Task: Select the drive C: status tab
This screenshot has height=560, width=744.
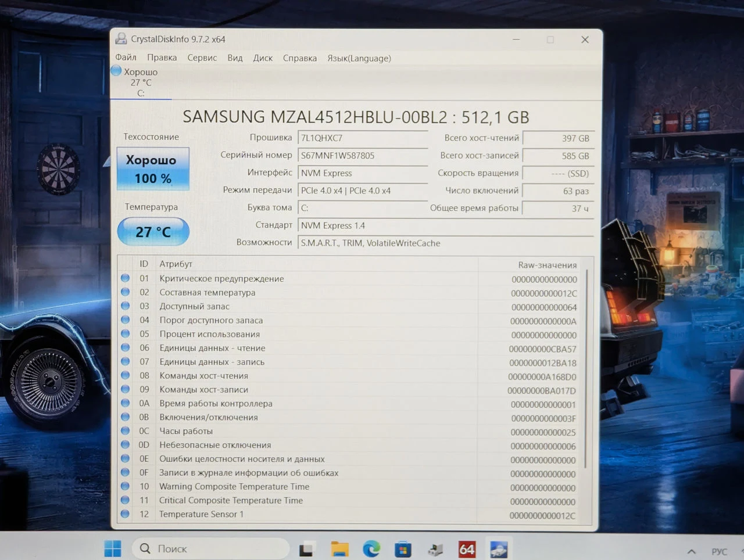Action: (x=141, y=82)
